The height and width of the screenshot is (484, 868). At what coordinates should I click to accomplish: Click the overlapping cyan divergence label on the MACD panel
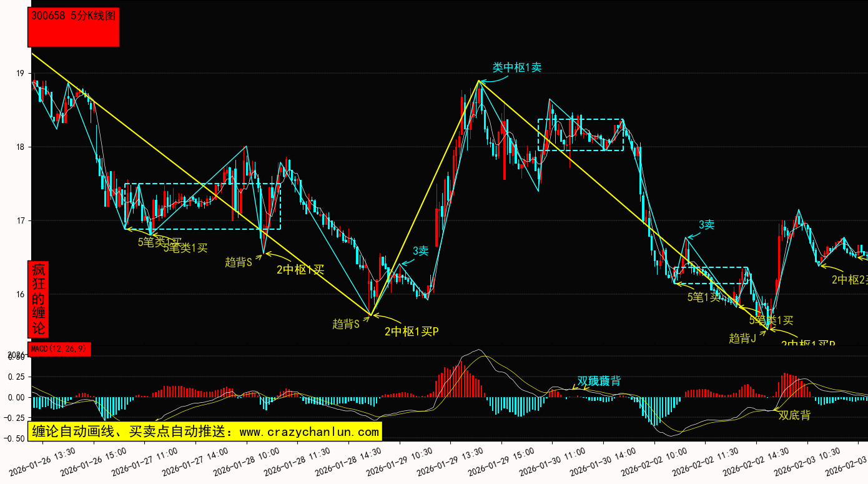(x=598, y=381)
